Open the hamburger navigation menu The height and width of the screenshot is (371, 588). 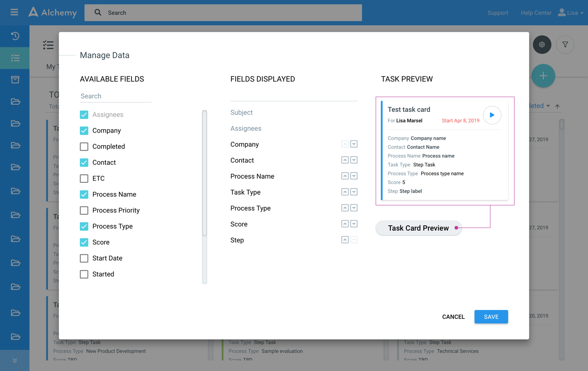pyautogui.click(x=14, y=12)
